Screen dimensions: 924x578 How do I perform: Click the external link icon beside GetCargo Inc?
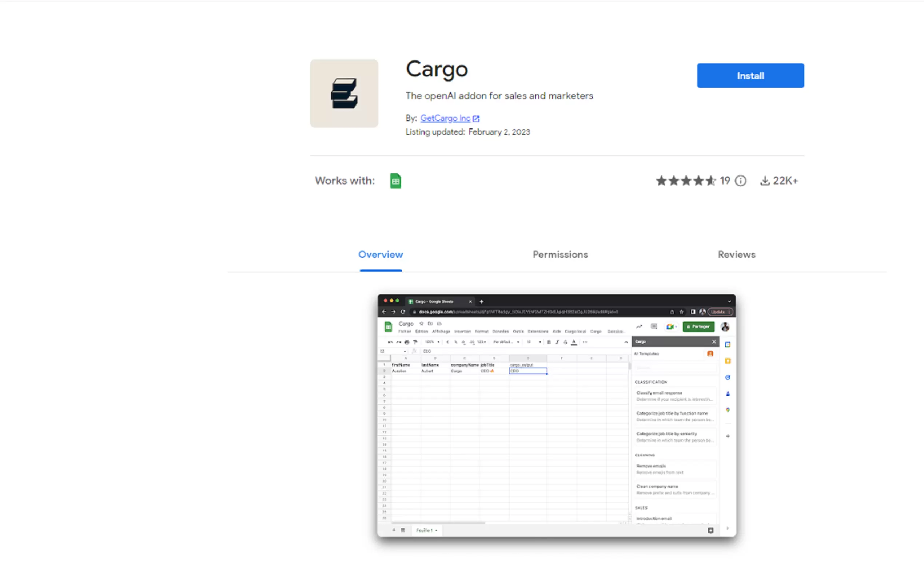[476, 119]
